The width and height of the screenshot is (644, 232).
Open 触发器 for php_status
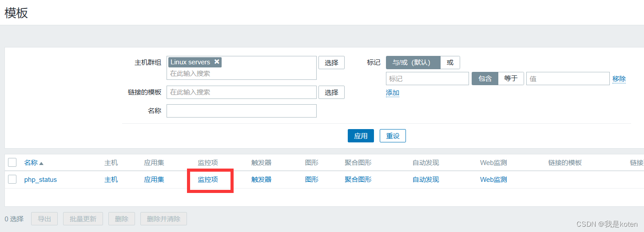click(261, 180)
